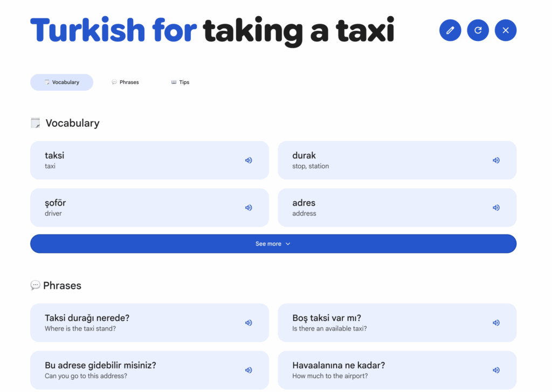This screenshot has height=392, width=552.
Task: Select the 'Havaalanına ne kadar?' phrase card
Action: pyautogui.click(x=397, y=370)
